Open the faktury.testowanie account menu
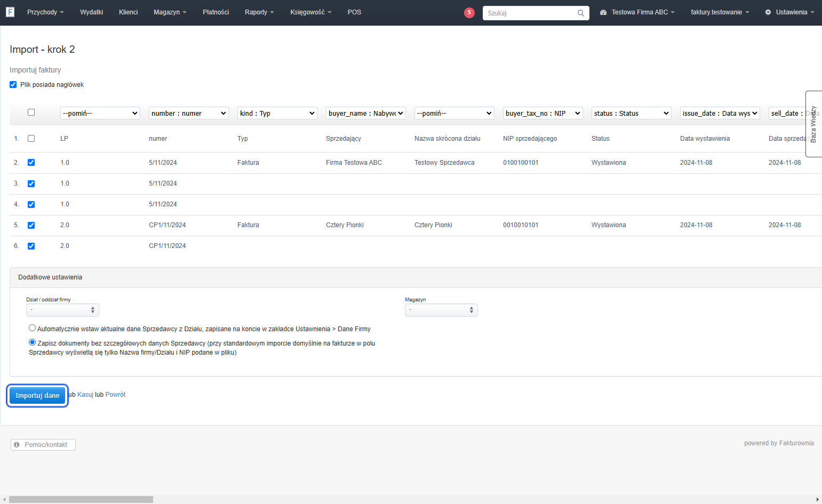This screenshot has height=504, width=822. pos(720,12)
